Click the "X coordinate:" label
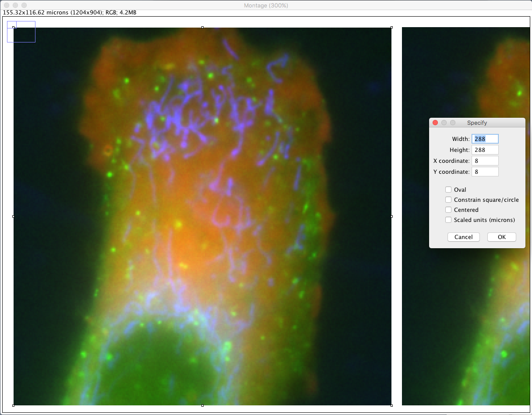 point(452,161)
